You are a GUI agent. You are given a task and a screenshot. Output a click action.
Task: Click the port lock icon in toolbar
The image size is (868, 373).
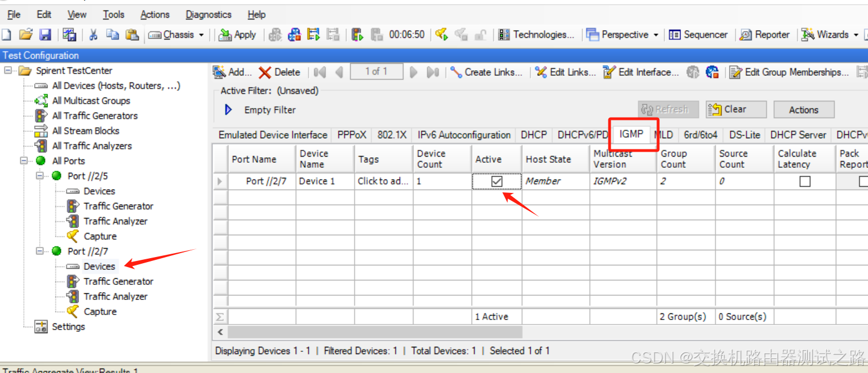[480, 35]
